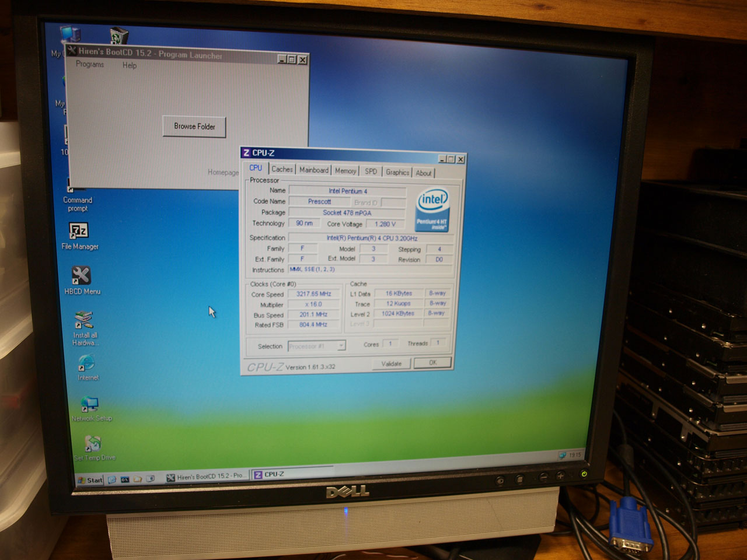The width and height of the screenshot is (747, 560).
Task: Click the Code Name value Prescott
Action: pyautogui.click(x=319, y=201)
